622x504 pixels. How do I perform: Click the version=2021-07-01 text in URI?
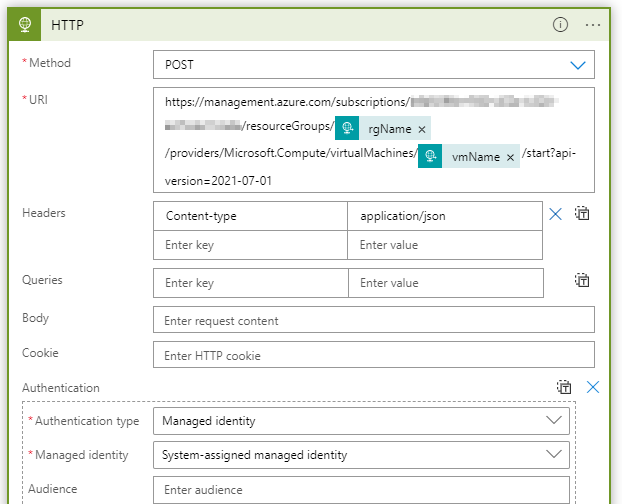pos(218,181)
